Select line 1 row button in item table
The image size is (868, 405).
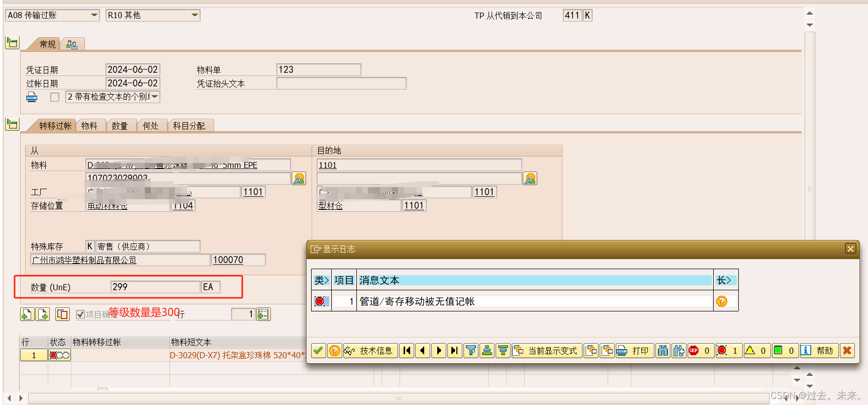[34, 355]
